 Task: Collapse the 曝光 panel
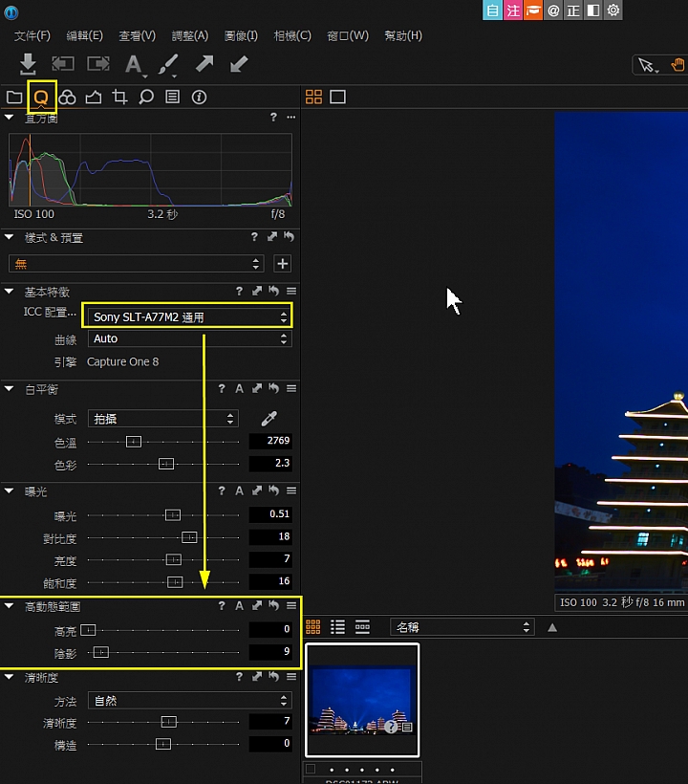click(9, 491)
